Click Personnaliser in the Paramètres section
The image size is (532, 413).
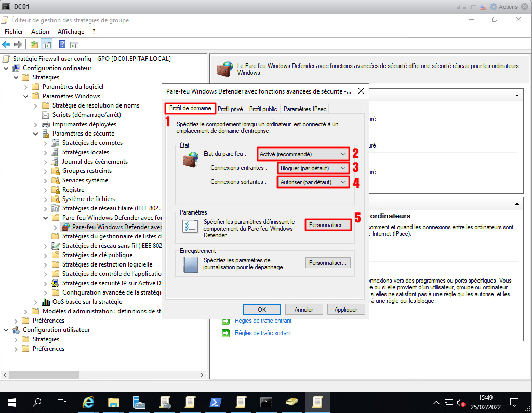[x=327, y=225]
